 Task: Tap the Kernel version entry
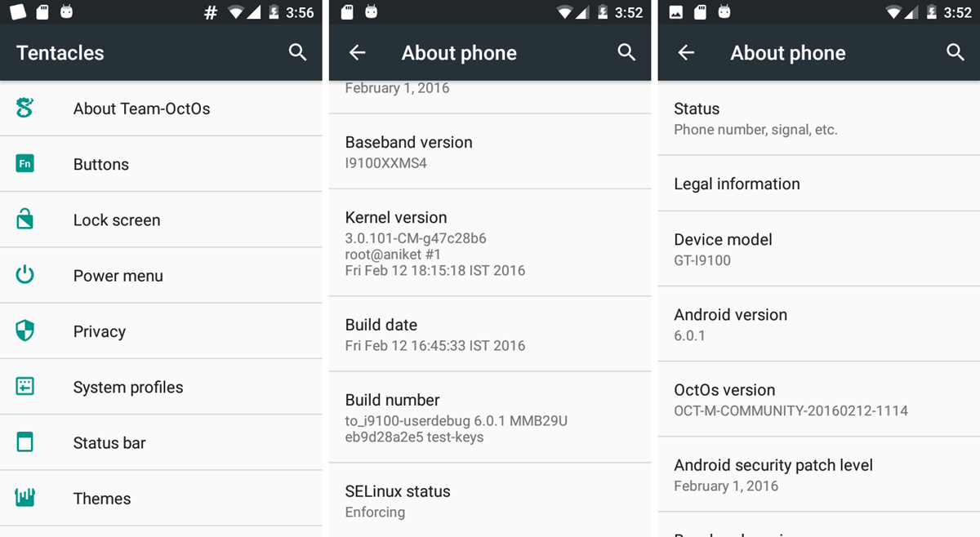(490, 243)
